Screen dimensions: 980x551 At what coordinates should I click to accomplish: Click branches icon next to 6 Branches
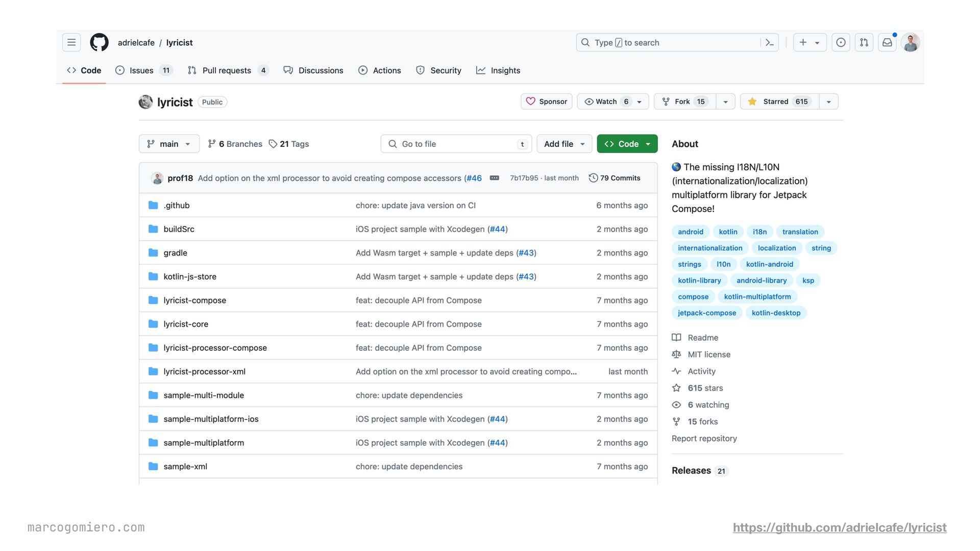212,144
